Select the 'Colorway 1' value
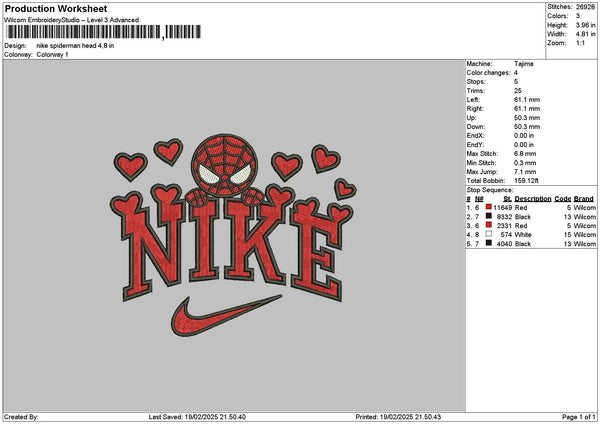 coord(52,55)
